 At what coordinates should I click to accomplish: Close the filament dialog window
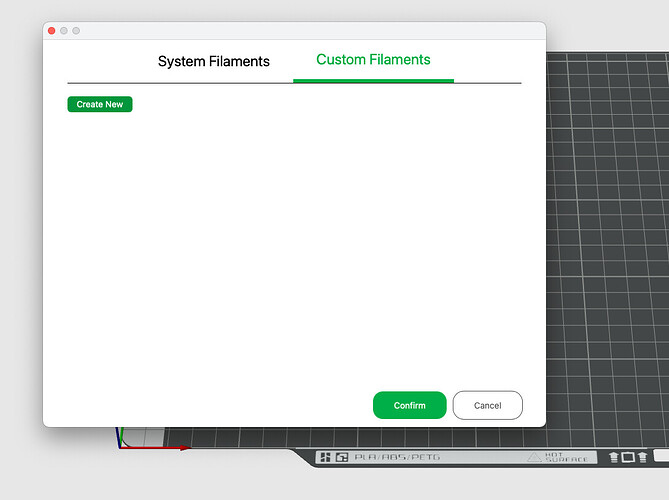tap(52, 31)
